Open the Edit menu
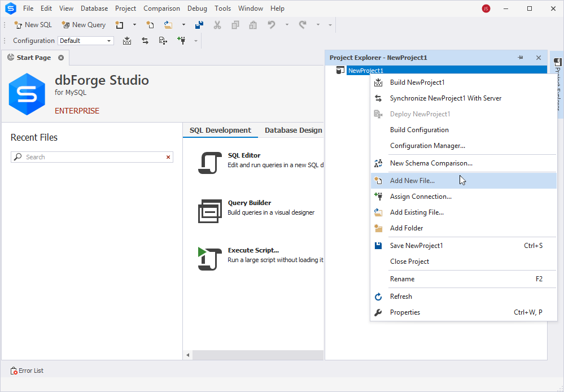 point(46,8)
